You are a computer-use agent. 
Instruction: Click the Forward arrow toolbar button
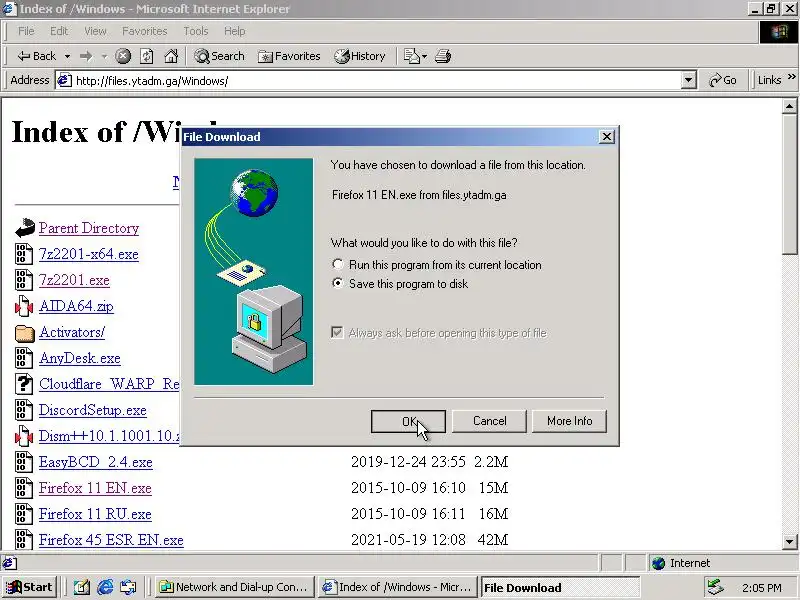[x=86, y=56]
